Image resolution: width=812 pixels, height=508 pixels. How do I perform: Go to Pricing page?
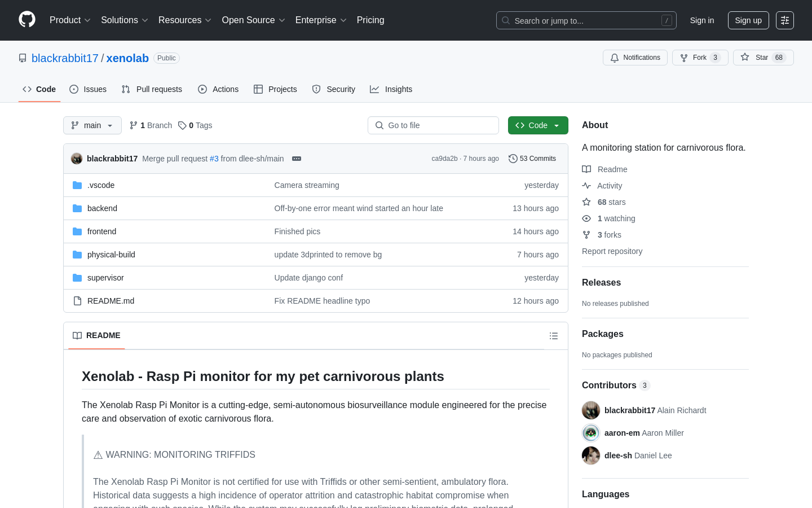[370, 20]
